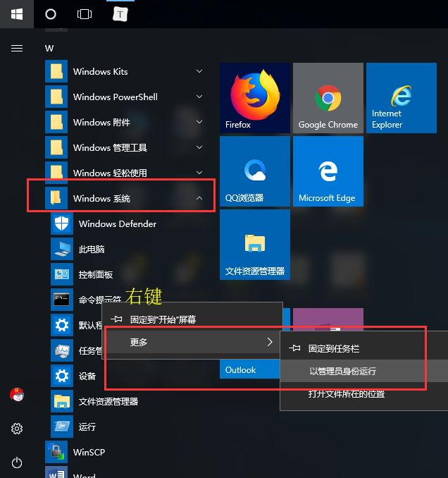This screenshot has height=478, width=448.
Task: Launch the QQ浏览器 tile
Action: pyautogui.click(x=255, y=171)
